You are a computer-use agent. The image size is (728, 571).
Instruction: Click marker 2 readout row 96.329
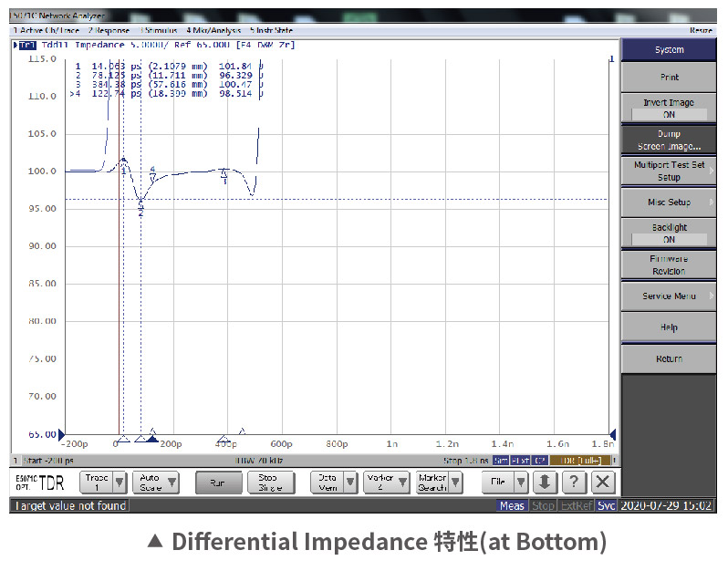pyautogui.click(x=170, y=75)
